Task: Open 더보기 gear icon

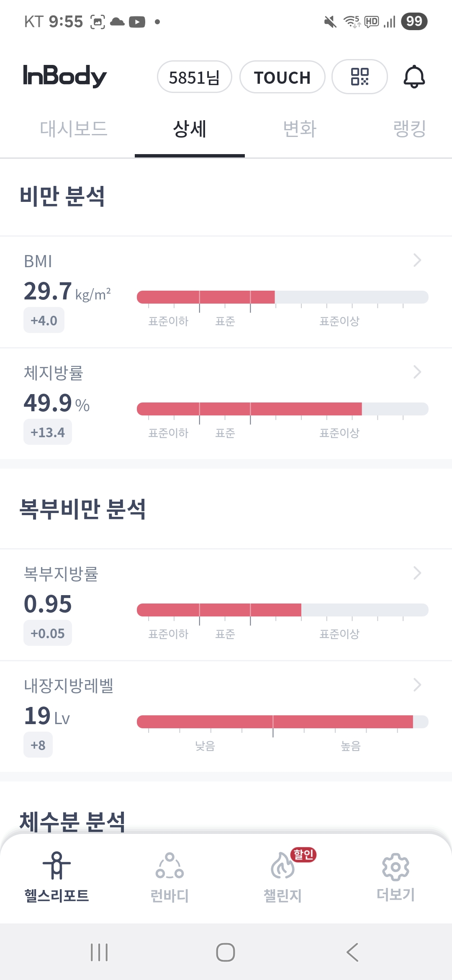Action: pyautogui.click(x=395, y=866)
